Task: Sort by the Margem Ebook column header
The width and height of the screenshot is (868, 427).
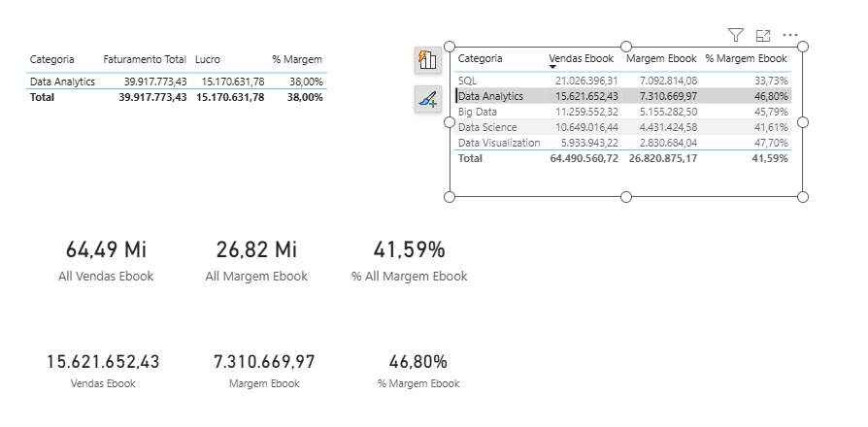Action: 661,58
